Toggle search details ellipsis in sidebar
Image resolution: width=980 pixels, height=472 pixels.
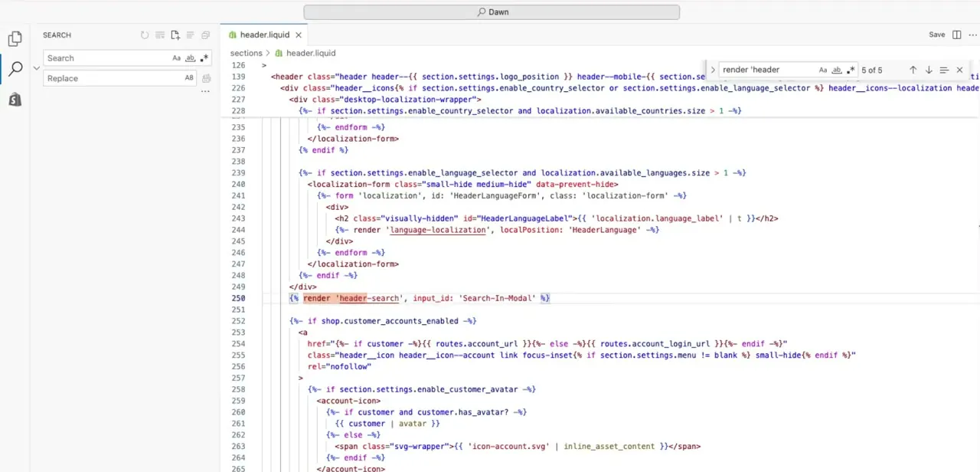point(205,92)
